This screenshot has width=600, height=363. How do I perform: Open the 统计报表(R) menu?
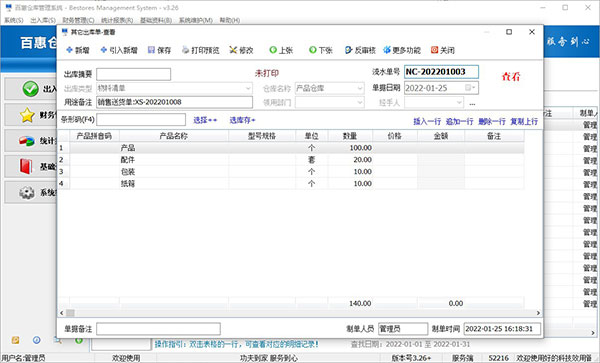coord(117,20)
